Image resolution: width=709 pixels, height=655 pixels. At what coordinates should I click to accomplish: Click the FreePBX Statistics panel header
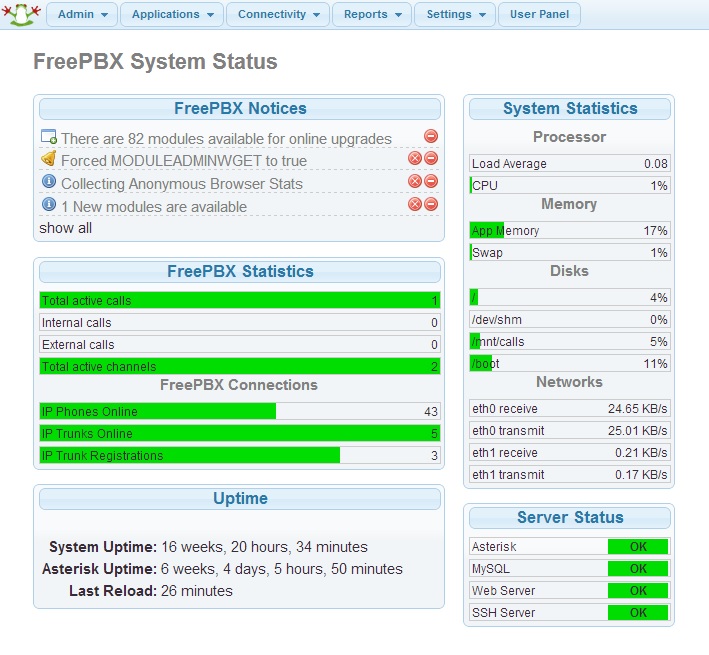click(240, 272)
